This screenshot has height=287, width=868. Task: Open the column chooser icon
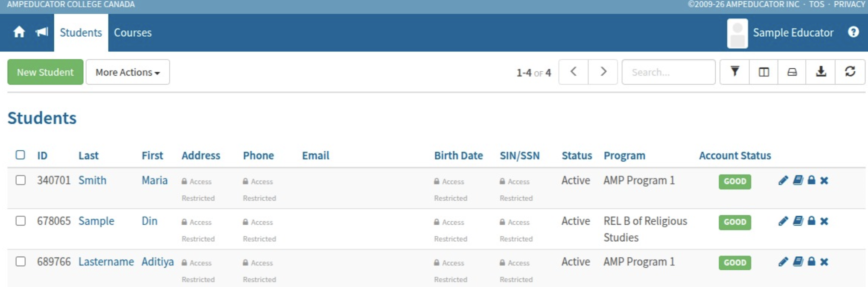pyautogui.click(x=763, y=72)
